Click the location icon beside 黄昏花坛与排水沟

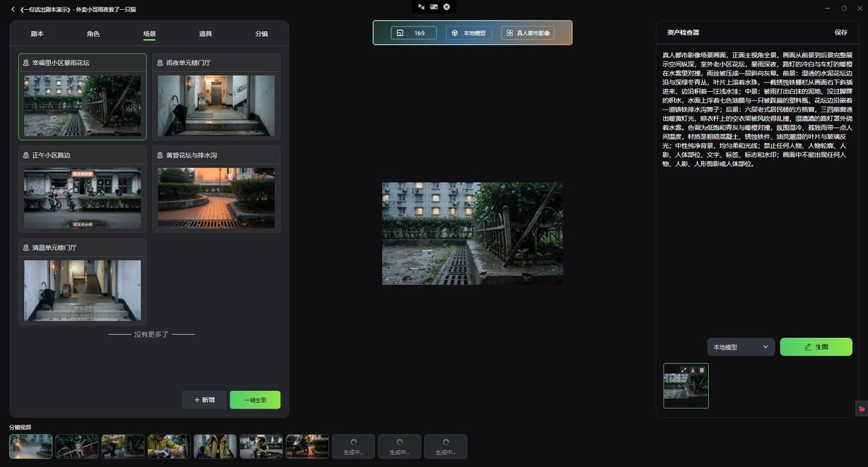160,155
